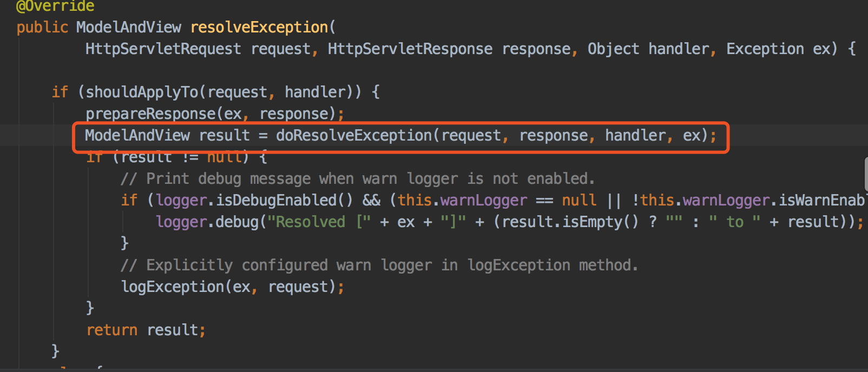The width and height of the screenshot is (868, 372).
Task: Click ModelAndView in the highlighted result line
Action: (x=137, y=135)
